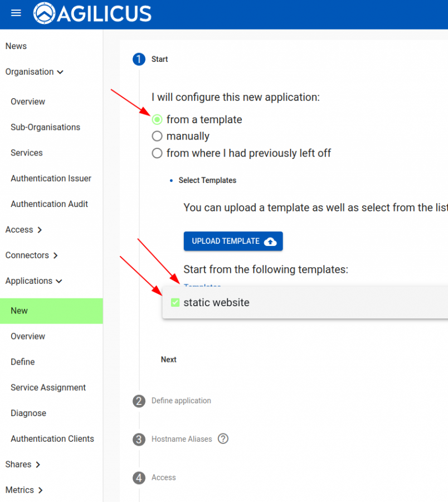Check the 'static website' template
The image size is (448, 502).
174,302
